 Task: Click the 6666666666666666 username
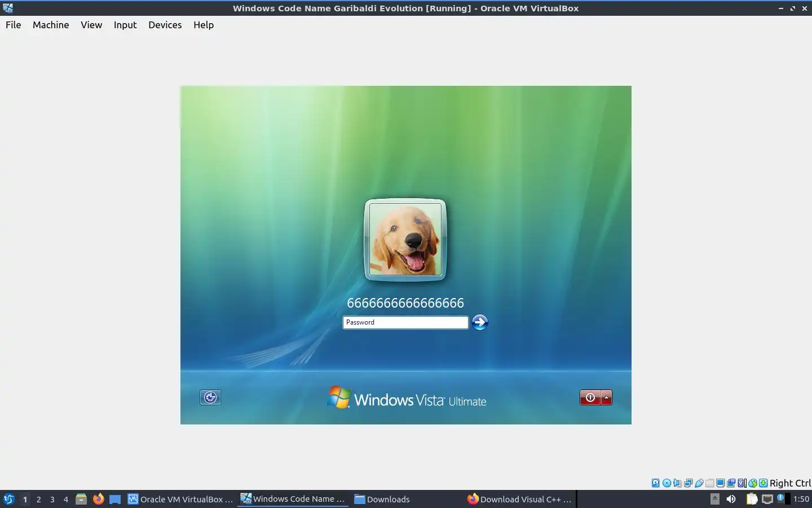[x=405, y=303]
